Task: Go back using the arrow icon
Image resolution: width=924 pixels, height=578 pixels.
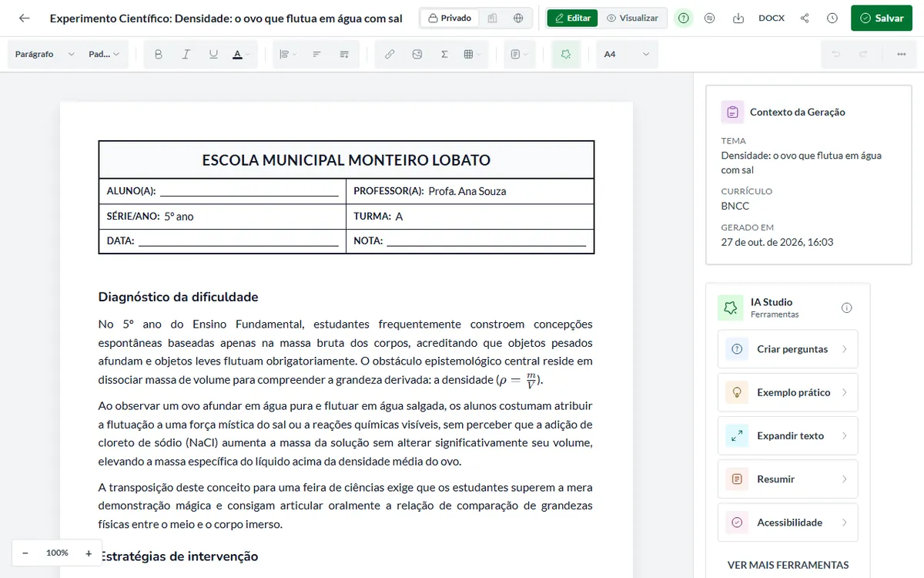Action: pos(25,18)
